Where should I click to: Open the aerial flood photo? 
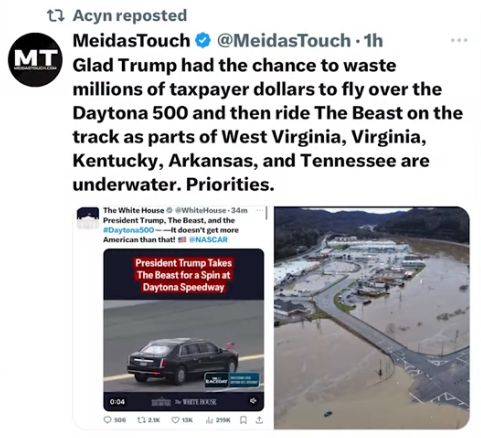coord(372,317)
